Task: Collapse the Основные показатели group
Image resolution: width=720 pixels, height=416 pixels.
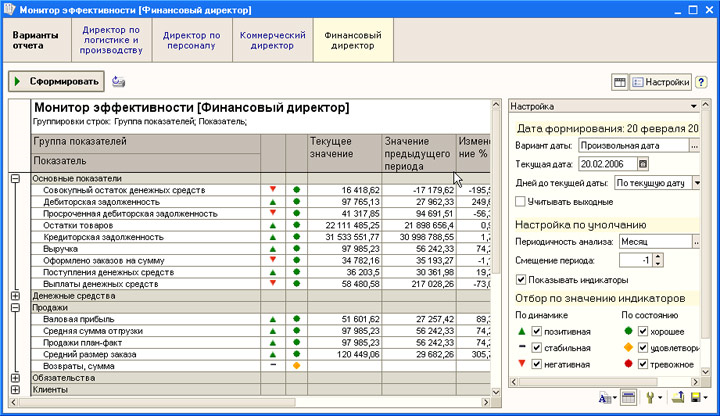Action: 15,179
